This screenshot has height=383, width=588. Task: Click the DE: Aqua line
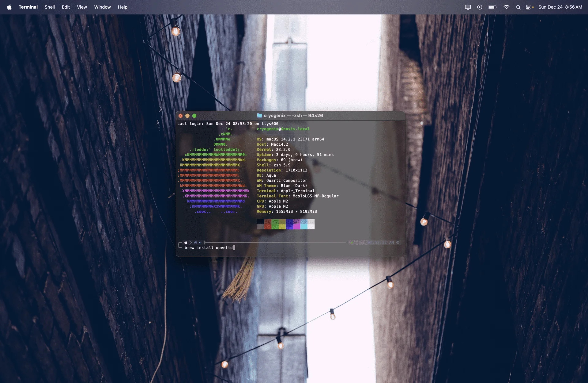pyautogui.click(x=266, y=175)
